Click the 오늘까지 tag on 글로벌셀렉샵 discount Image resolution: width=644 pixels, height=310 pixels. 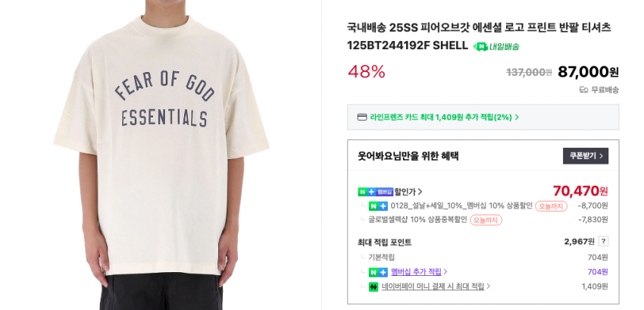486,220
